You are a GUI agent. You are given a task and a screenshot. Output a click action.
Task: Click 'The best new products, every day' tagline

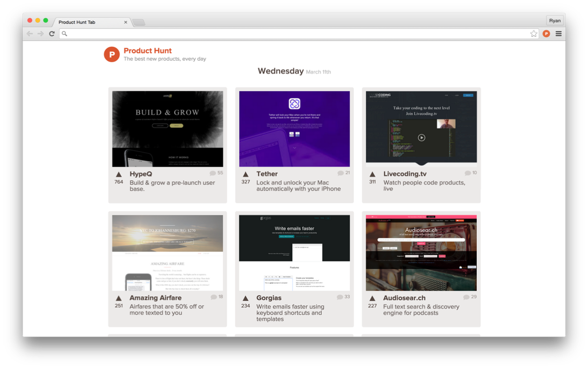[x=165, y=59]
